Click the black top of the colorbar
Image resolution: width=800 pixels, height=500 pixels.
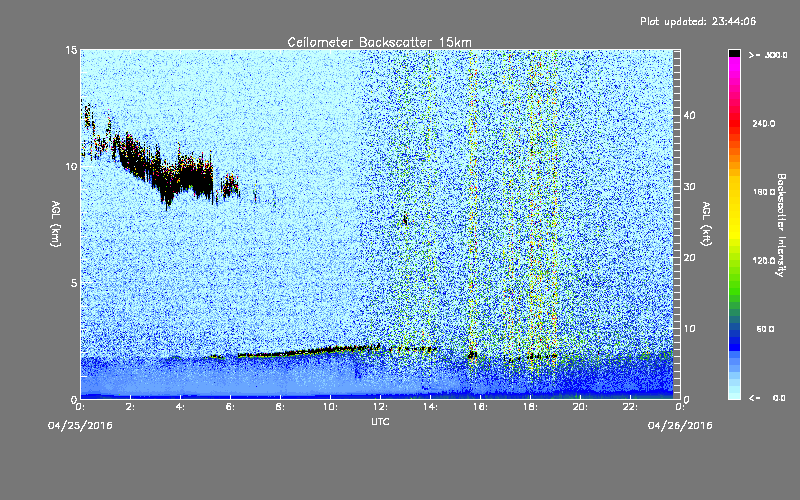[734, 53]
